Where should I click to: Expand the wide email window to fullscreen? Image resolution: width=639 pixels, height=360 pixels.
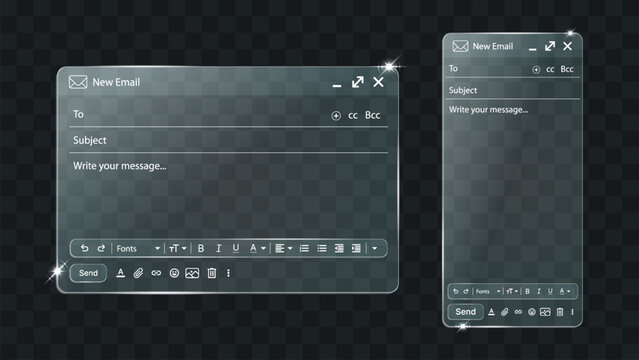click(358, 82)
